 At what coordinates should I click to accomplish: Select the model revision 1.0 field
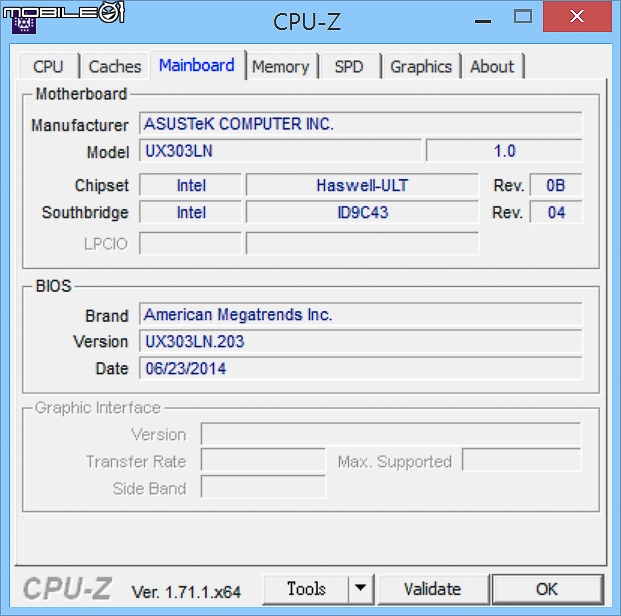[504, 151]
